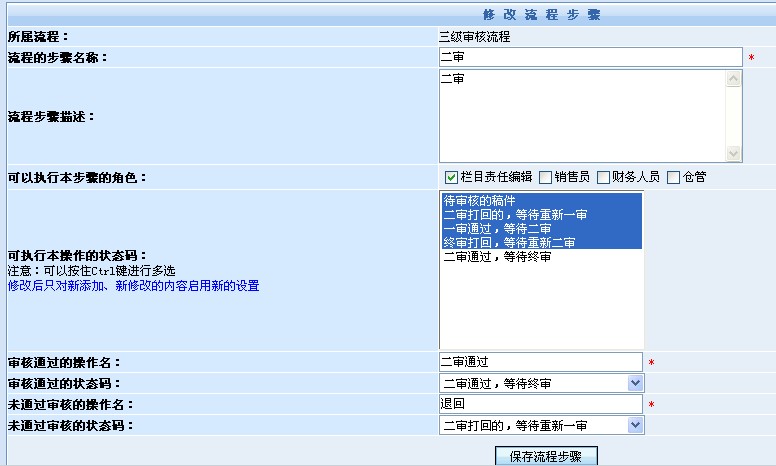The height and width of the screenshot is (466, 776).
Task: Click the 未通过审核的操作名 field containing 退回
Action: (x=540, y=404)
